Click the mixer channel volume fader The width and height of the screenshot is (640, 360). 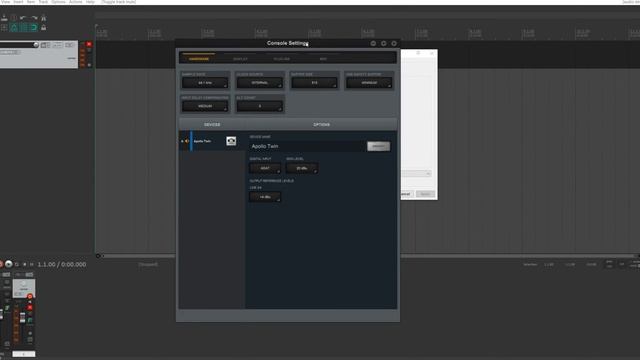pos(22,318)
